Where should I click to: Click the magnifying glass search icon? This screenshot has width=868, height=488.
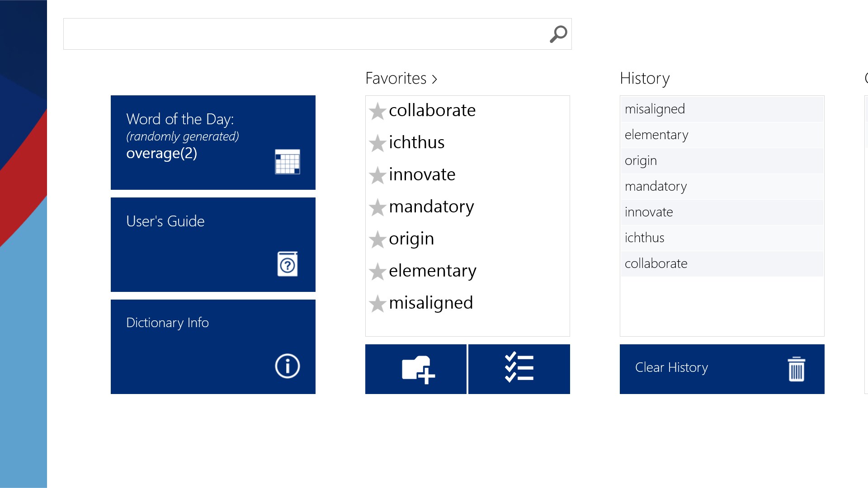click(x=558, y=34)
